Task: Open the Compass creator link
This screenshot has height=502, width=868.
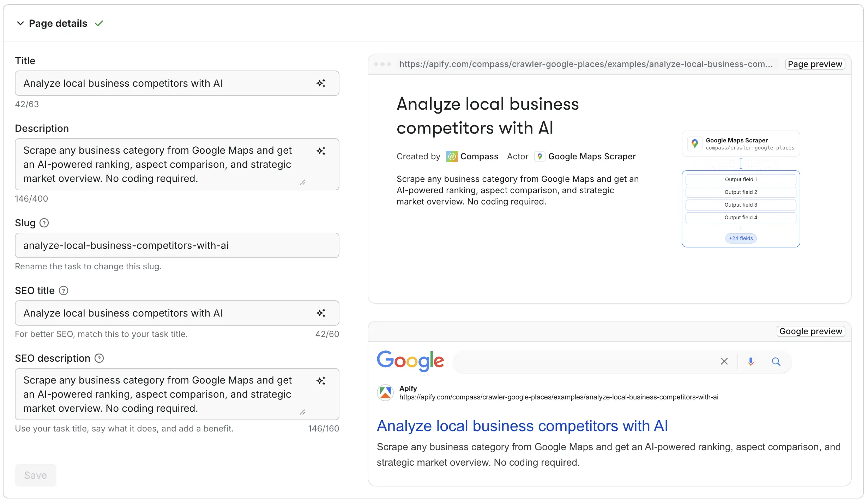Action: (x=479, y=157)
